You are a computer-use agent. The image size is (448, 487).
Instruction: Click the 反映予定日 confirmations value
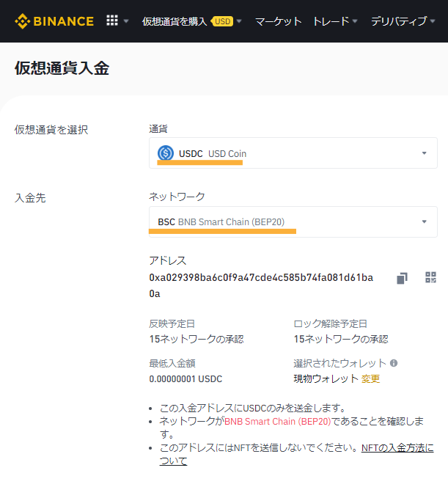197,339
